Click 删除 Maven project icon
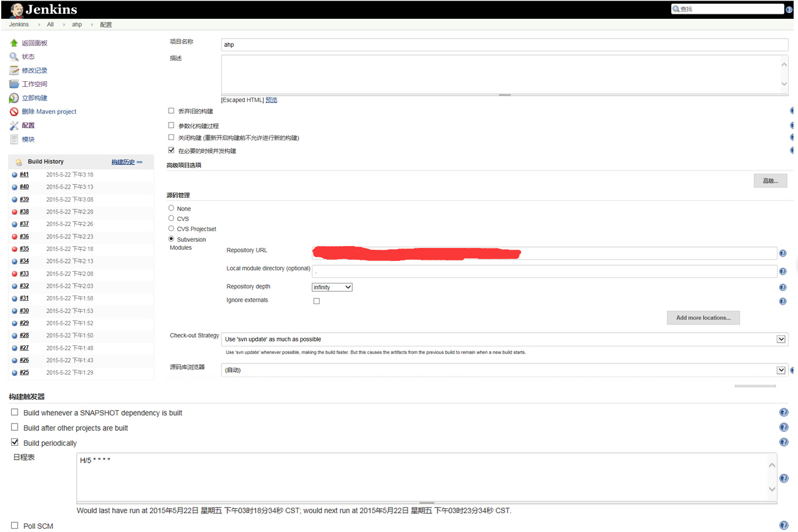Screen dimensions: 798x532 14,111
